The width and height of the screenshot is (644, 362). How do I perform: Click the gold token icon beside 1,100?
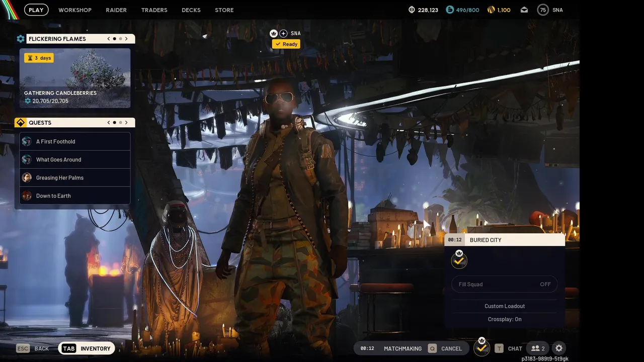point(491,10)
